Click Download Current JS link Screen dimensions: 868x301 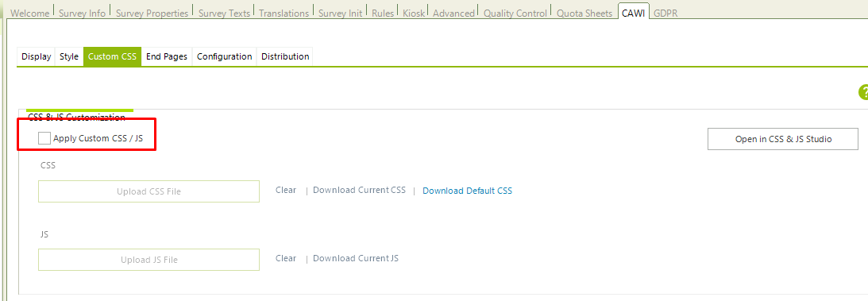(356, 258)
